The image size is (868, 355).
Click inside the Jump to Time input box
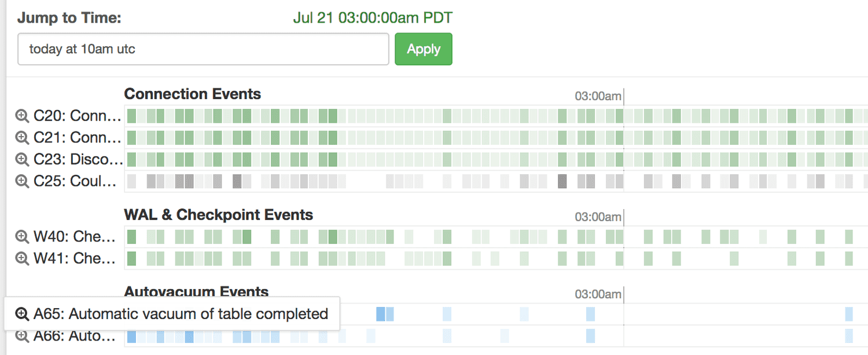[203, 49]
